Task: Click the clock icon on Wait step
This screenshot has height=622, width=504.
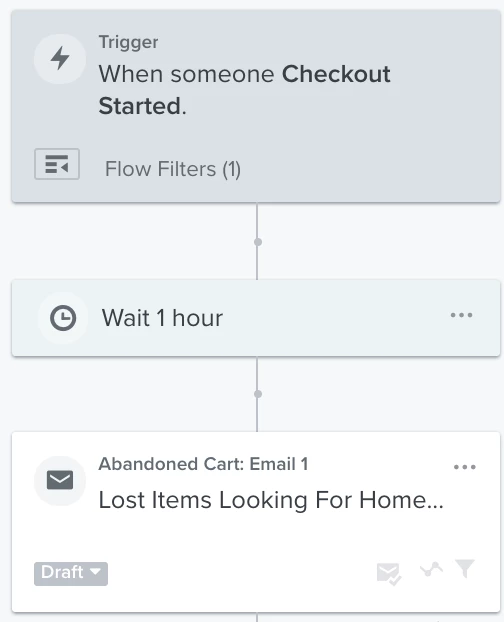Action: click(x=63, y=318)
